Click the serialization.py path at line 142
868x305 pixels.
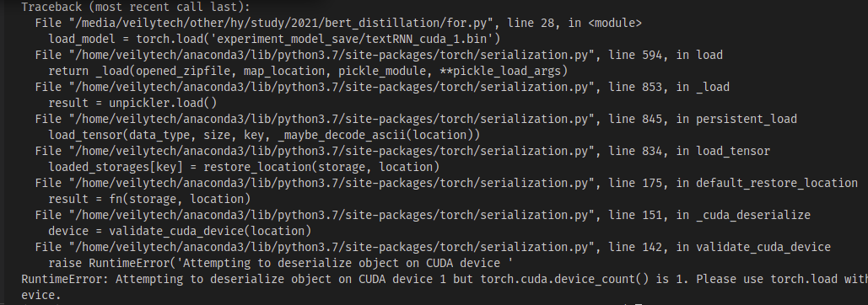(x=329, y=248)
